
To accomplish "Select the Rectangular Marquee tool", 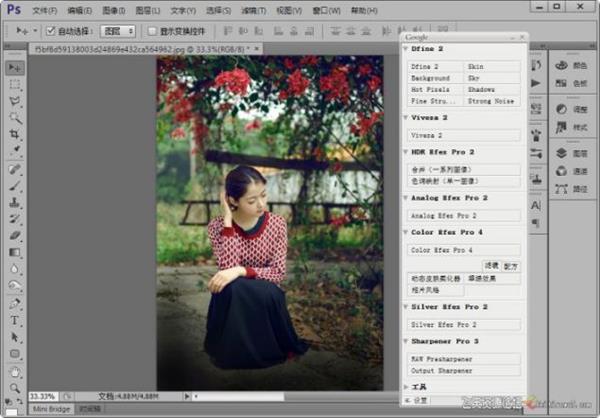I will (x=16, y=84).
